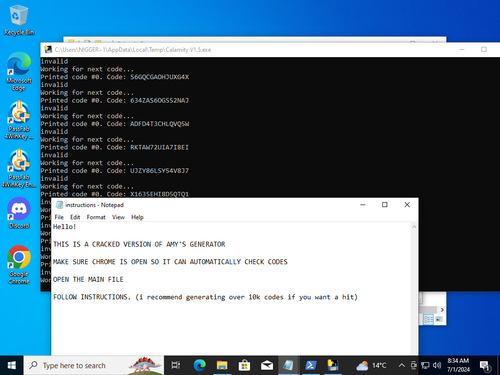Click the Calamity console window title icon
Image resolution: width=500 pixels, height=375 pixels.
coord(48,50)
